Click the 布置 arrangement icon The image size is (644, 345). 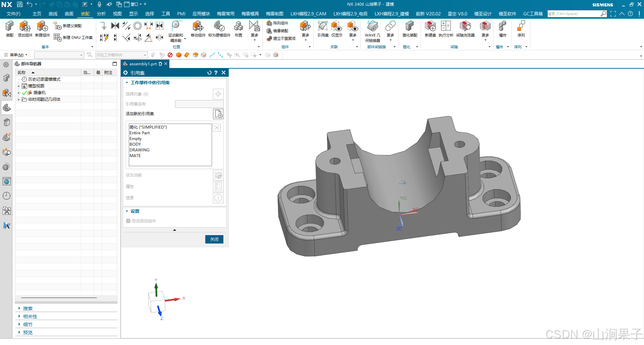click(x=238, y=28)
